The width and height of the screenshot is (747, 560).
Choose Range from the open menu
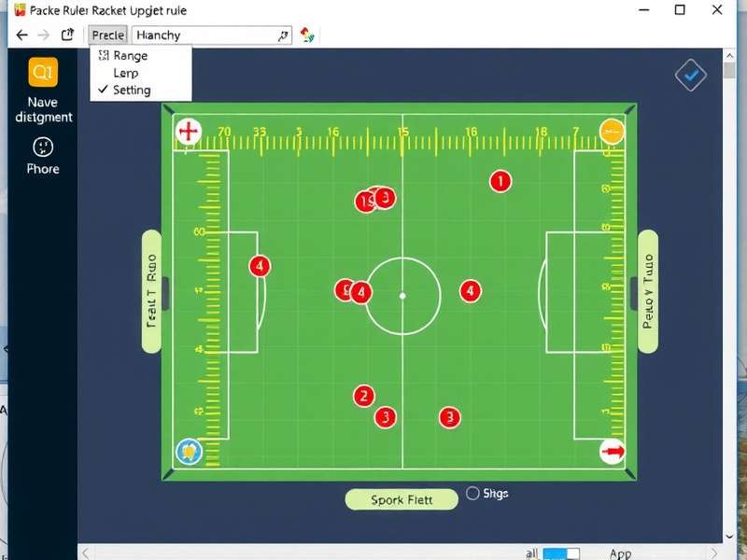(134, 55)
